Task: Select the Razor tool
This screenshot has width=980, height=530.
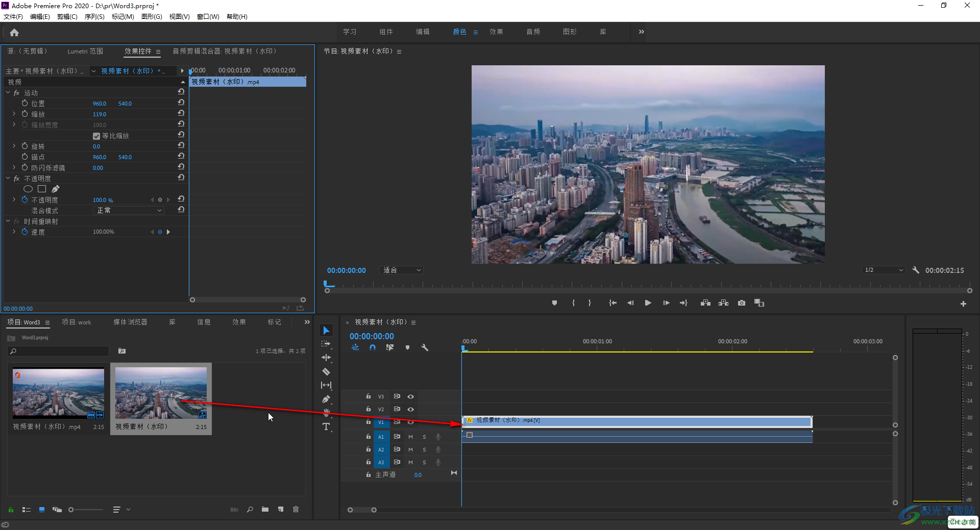Action: tap(326, 371)
